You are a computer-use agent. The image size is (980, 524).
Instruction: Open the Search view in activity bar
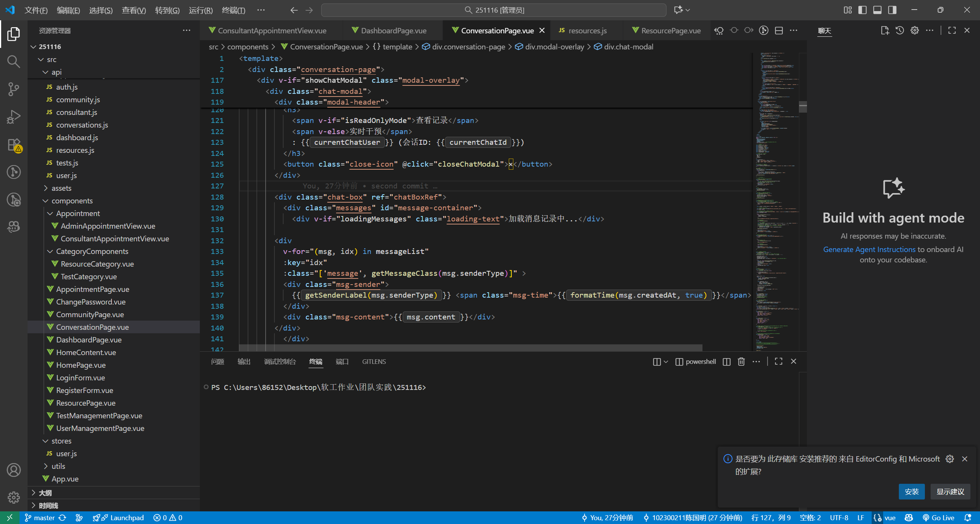[14, 61]
